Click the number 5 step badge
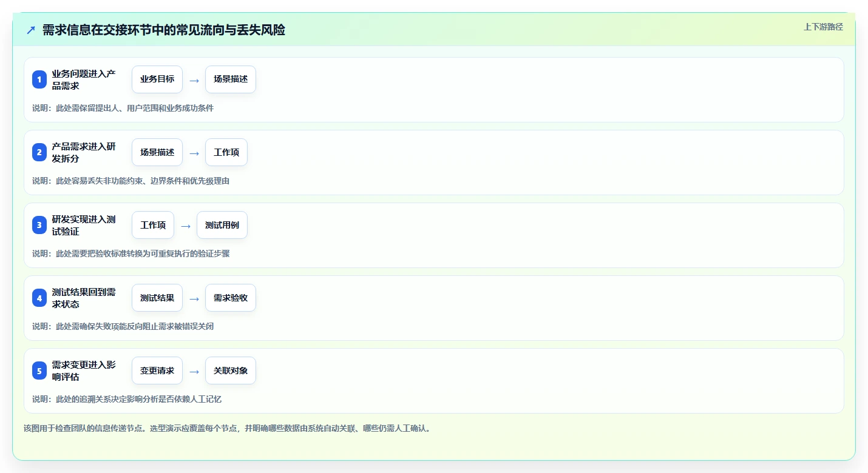 [39, 371]
